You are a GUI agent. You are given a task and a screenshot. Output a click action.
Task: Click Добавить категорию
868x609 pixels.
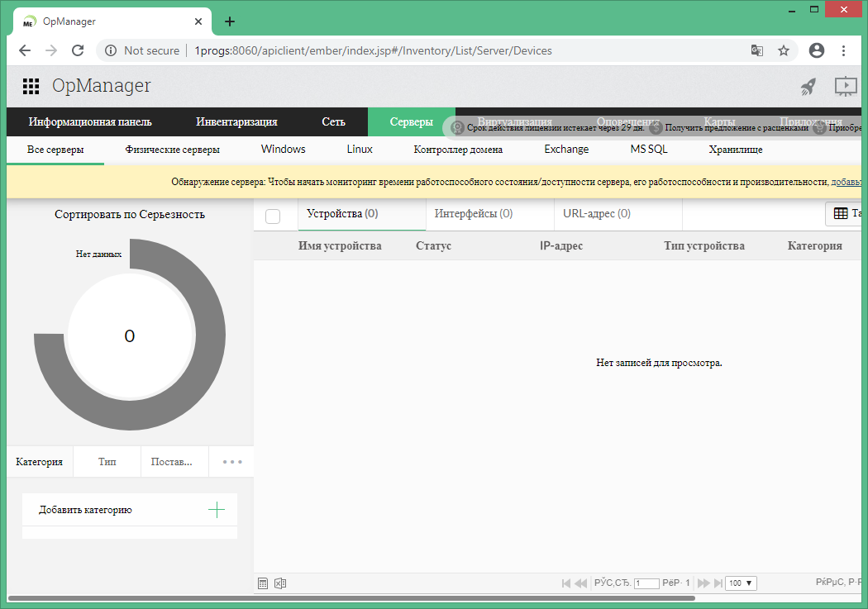tap(85, 510)
